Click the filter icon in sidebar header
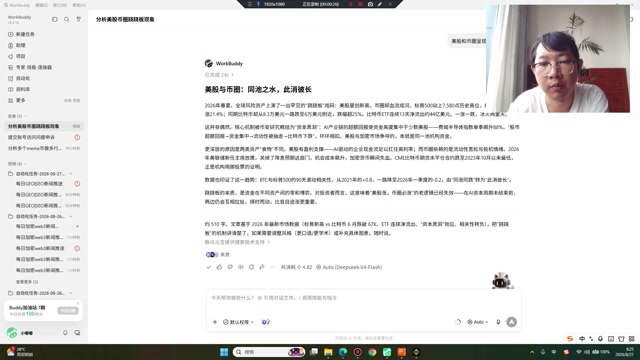 click(78, 19)
